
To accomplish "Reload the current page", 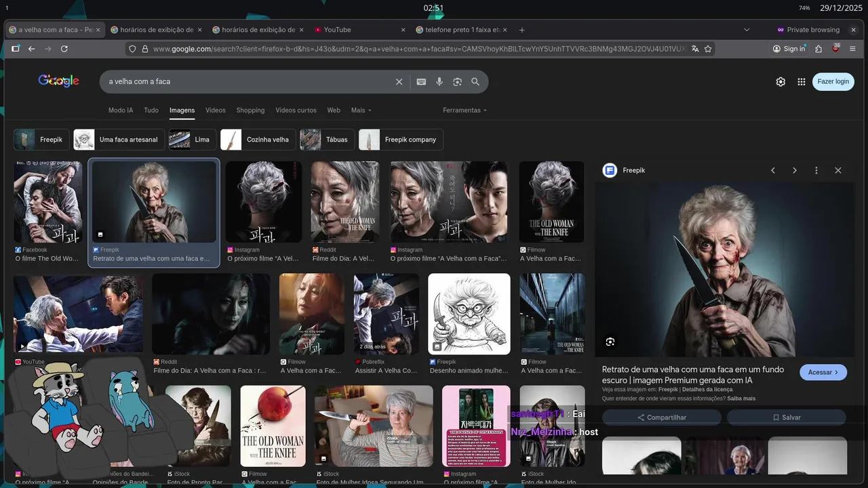I will click(x=64, y=49).
